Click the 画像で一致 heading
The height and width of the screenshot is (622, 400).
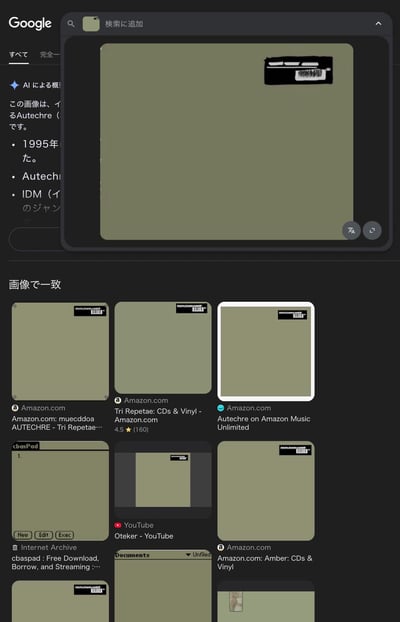pos(35,284)
